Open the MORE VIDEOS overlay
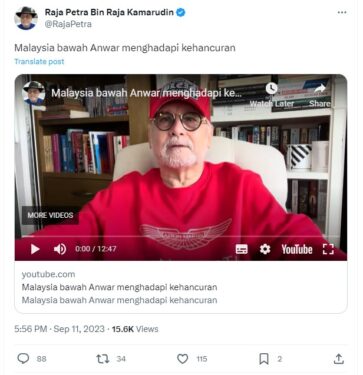Viewport: 363px width, 375px height. click(x=50, y=215)
